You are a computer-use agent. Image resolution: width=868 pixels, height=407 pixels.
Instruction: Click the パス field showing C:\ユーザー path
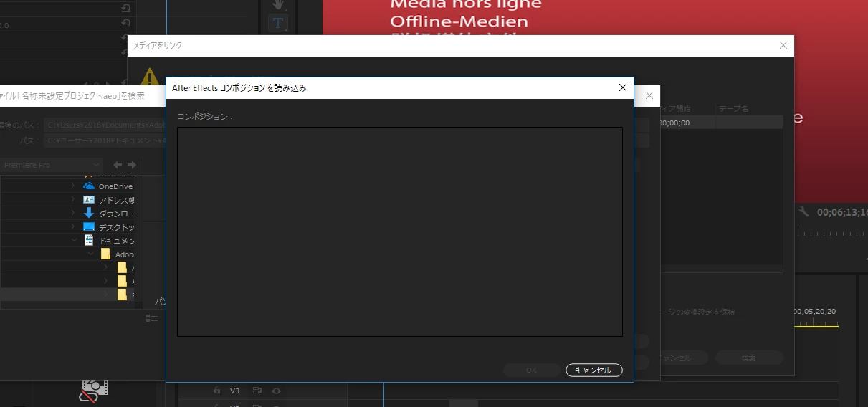104,140
